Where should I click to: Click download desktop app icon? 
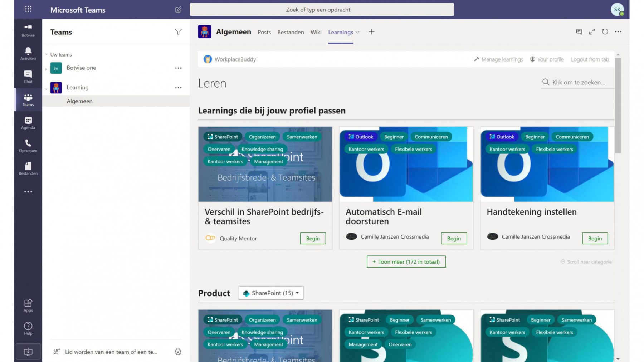[28, 352]
